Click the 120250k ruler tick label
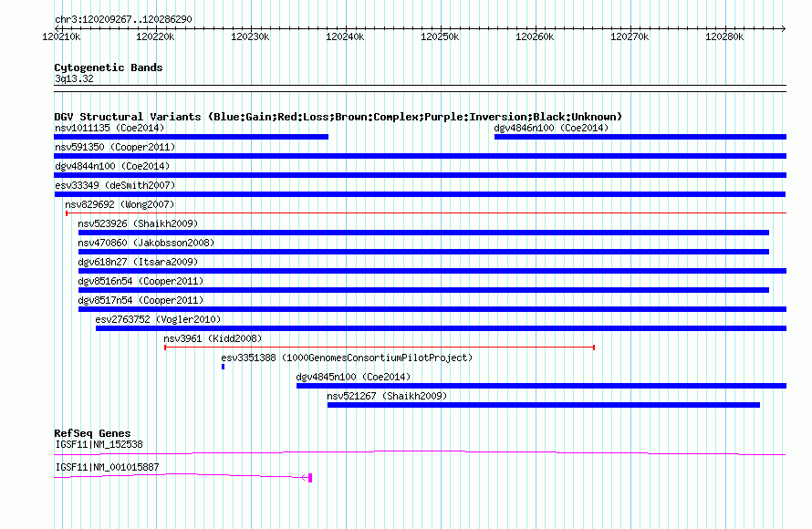This screenshot has height=529, width=812. (x=440, y=36)
